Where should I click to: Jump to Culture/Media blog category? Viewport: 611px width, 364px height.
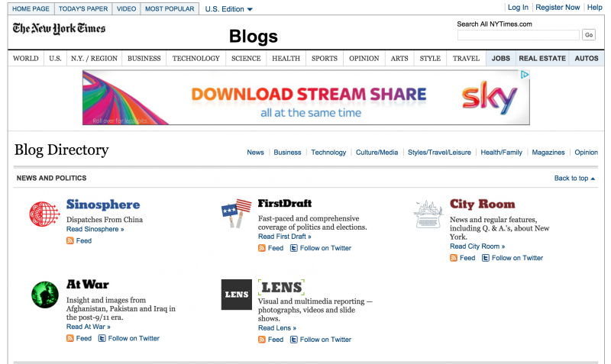pos(377,153)
